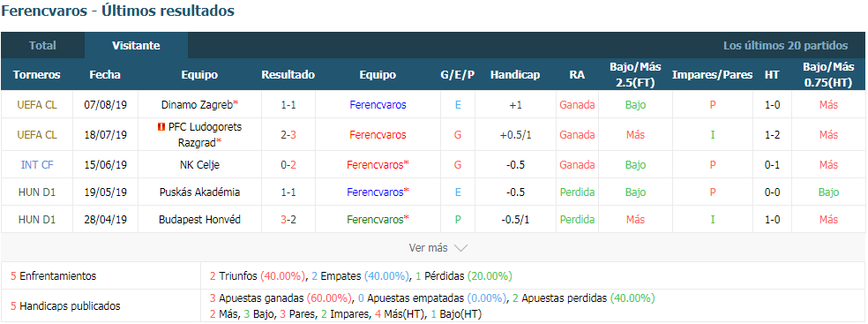868x324 pixels.
Task: Click the PFC Ludogorets Razgrad team name
Action: [x=199, y=134]
